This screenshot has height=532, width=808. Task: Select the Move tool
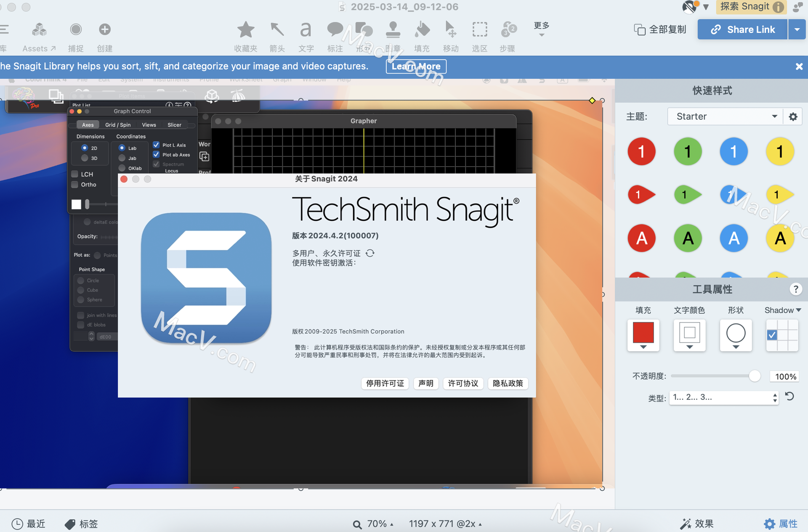point(450,30)
